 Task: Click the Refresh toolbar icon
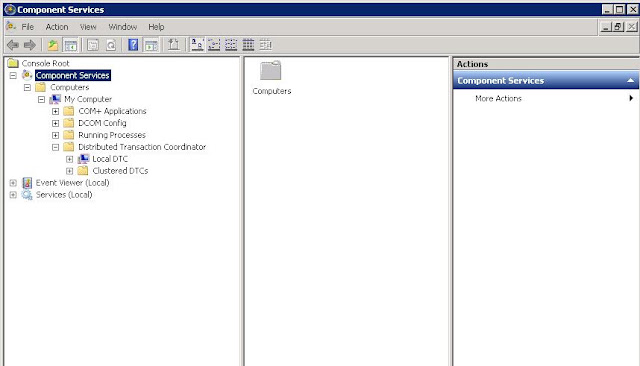coord(111,45)
